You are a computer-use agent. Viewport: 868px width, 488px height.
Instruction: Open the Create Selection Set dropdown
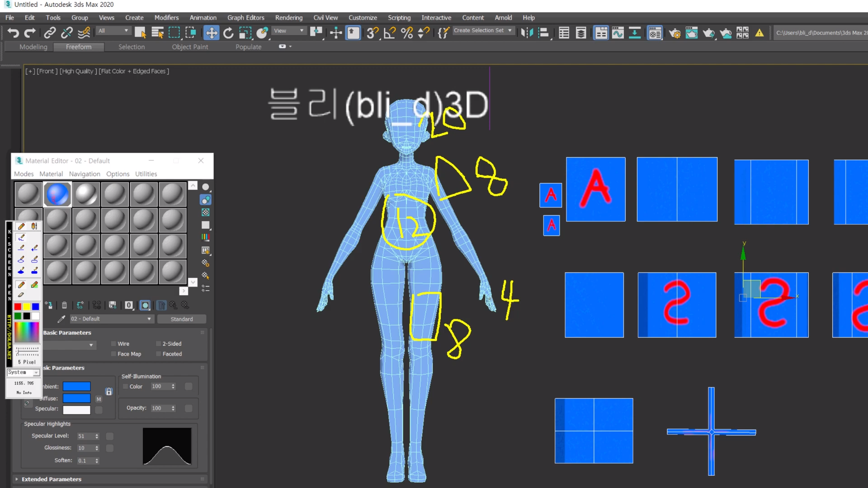(509, 30)
